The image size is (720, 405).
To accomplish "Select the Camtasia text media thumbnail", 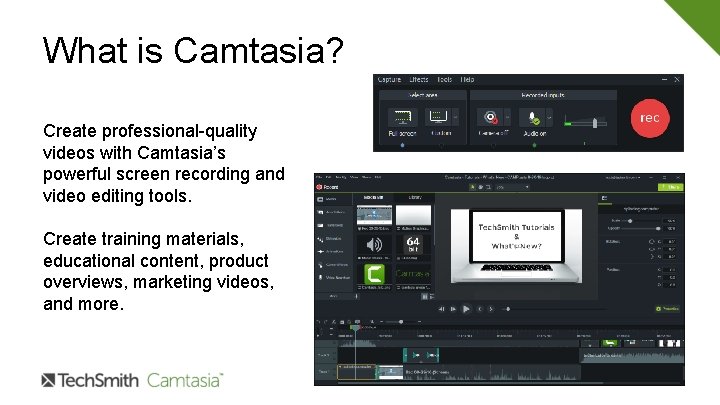I will click(413, 274).
